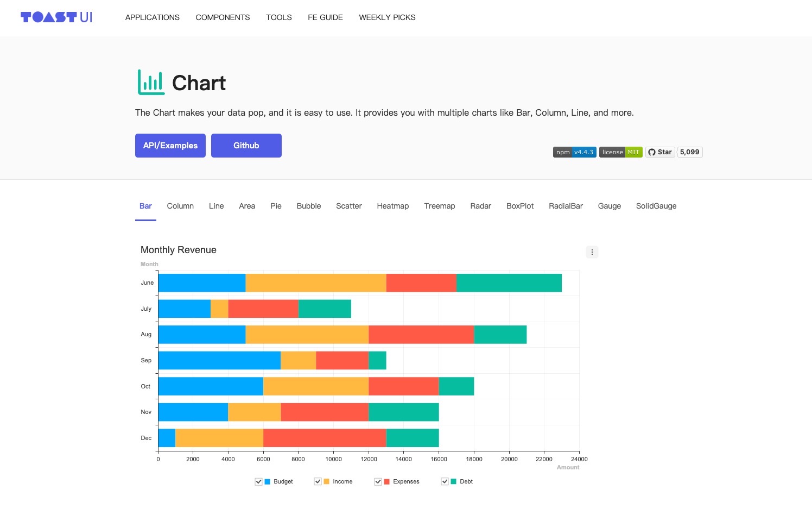This screenshot has width=812, height=515.
Task: Click June's blue Budget bar segment
Action: click(x=202, y=283)
